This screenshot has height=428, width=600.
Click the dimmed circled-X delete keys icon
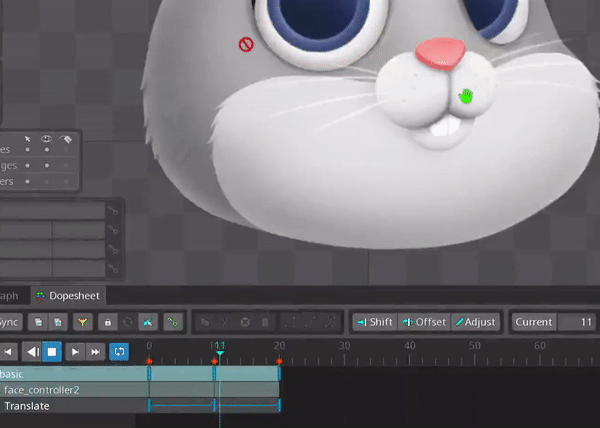coord(245,322)
